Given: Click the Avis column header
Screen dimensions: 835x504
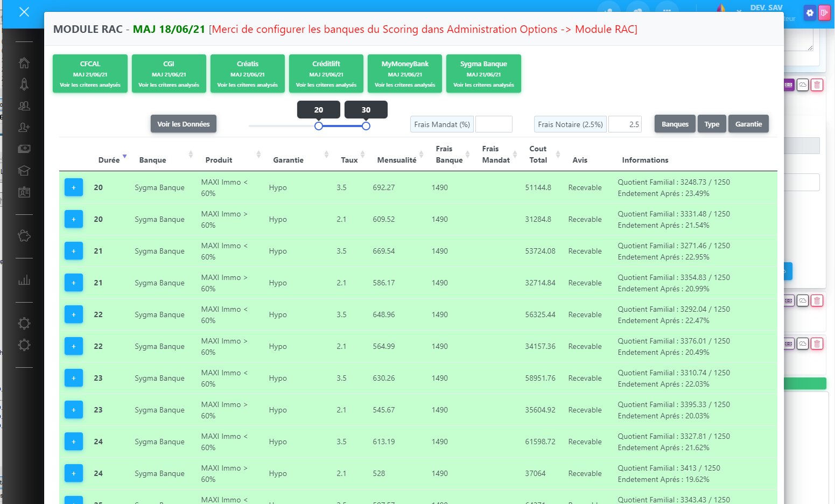Looking at the screenshot, I should coord(580,160).
